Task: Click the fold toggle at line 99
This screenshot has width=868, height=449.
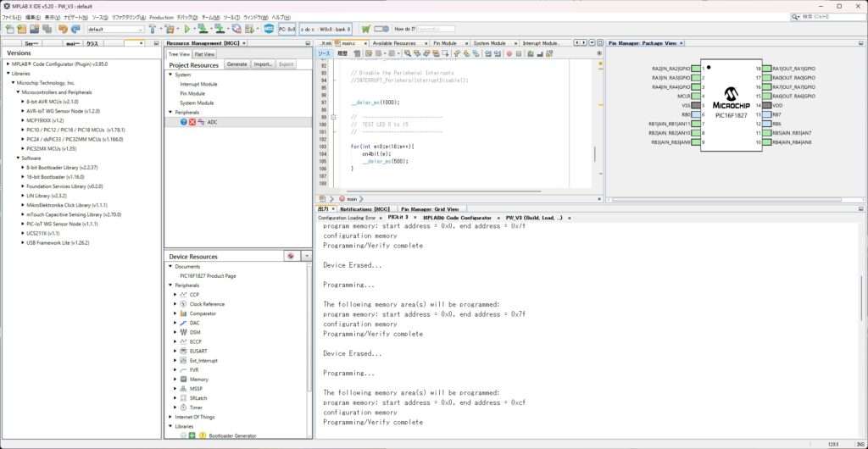Action: point(333,117)
